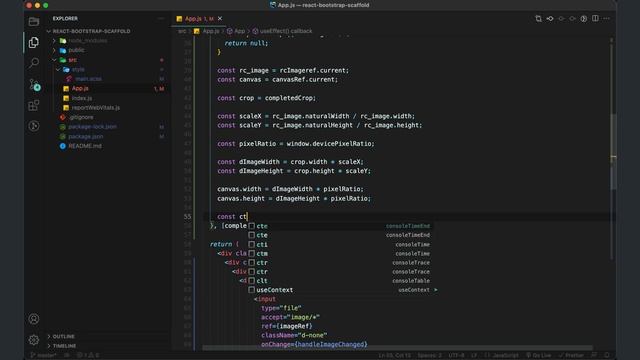Select the App.js editor tab

pyautogui.click(x=199, y=19)
